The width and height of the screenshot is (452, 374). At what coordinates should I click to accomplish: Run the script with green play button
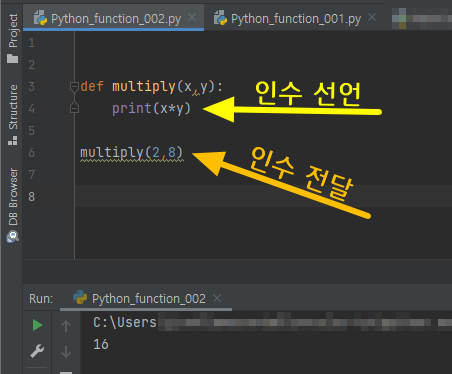point(37,325)
